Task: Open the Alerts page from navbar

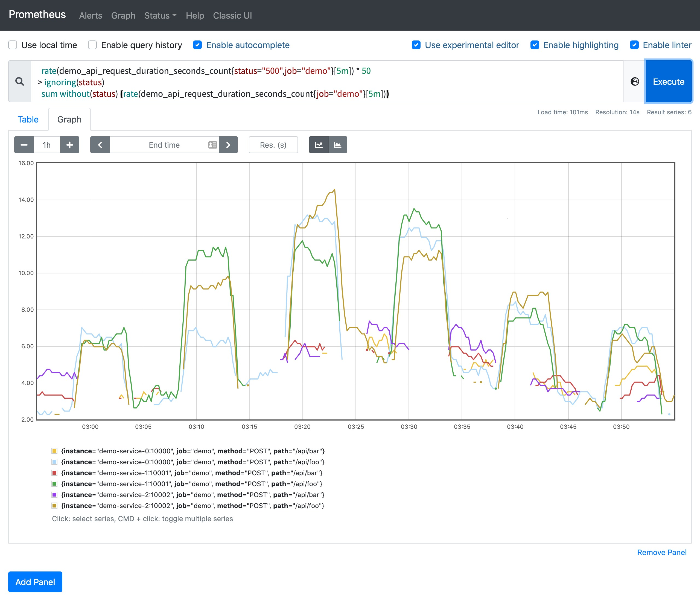Action: pyautogui.click(x=91, y=16)
